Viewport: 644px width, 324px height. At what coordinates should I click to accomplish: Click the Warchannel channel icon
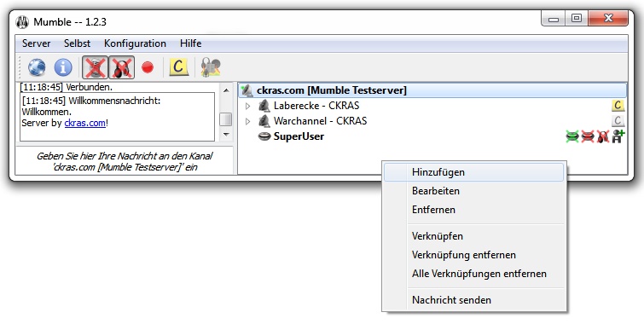coord(264,121)
